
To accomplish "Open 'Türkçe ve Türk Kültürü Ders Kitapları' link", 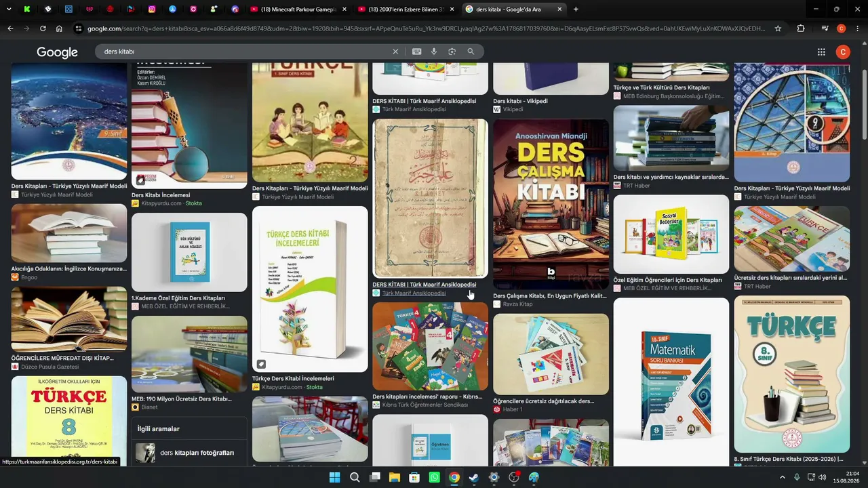I will [661, 87].
